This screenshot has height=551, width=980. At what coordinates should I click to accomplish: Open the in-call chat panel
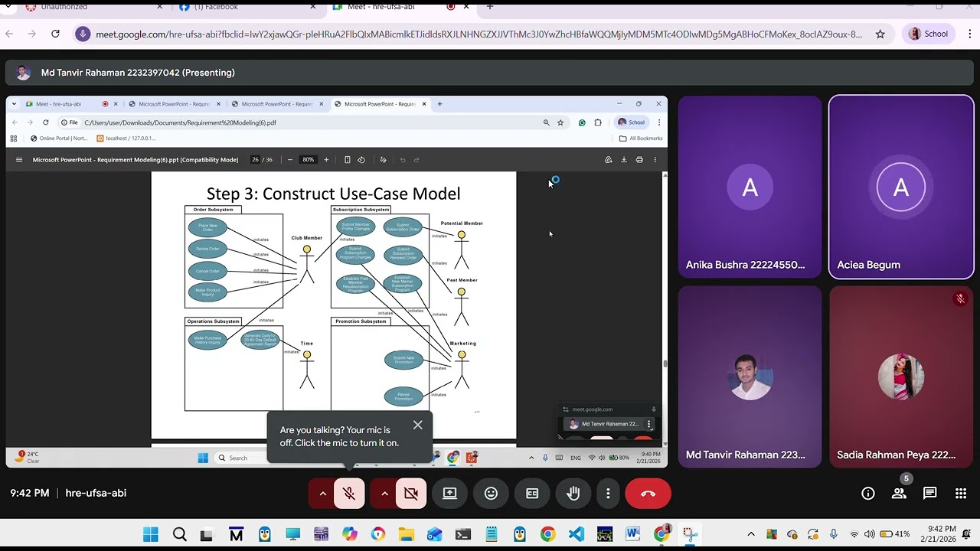click(929, 494)
